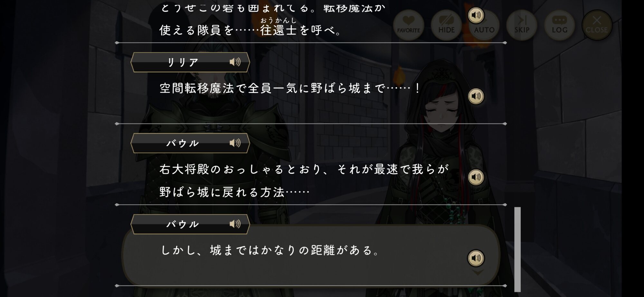Select the リリア name plate
Viewport: 644px width, 297px height.
coord(190,62)
